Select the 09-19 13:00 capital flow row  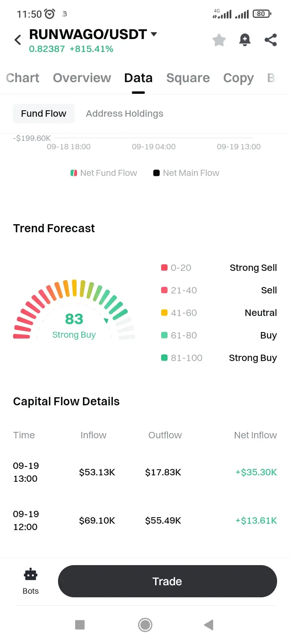[145, 472]
